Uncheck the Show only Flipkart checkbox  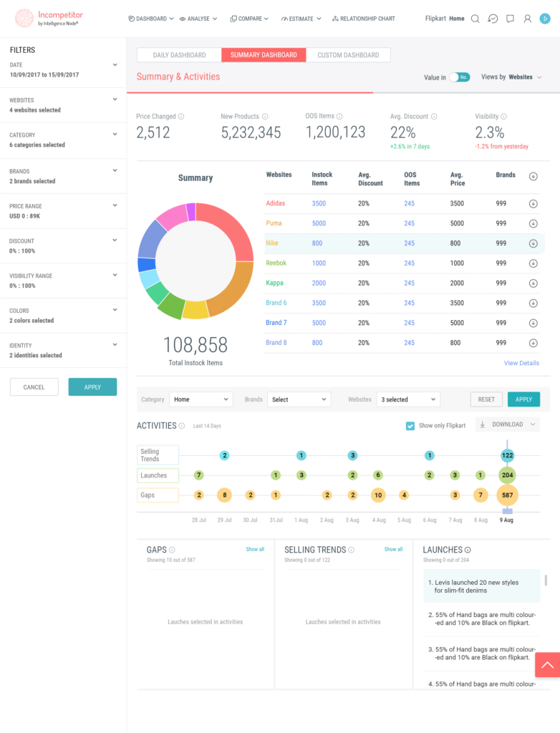coord(410,426)
